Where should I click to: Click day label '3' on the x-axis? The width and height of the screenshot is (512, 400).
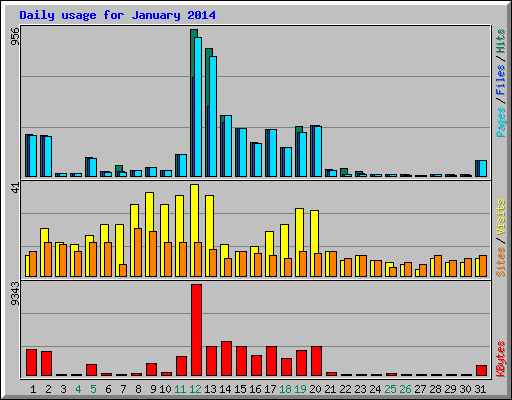(x=63, y=389)
